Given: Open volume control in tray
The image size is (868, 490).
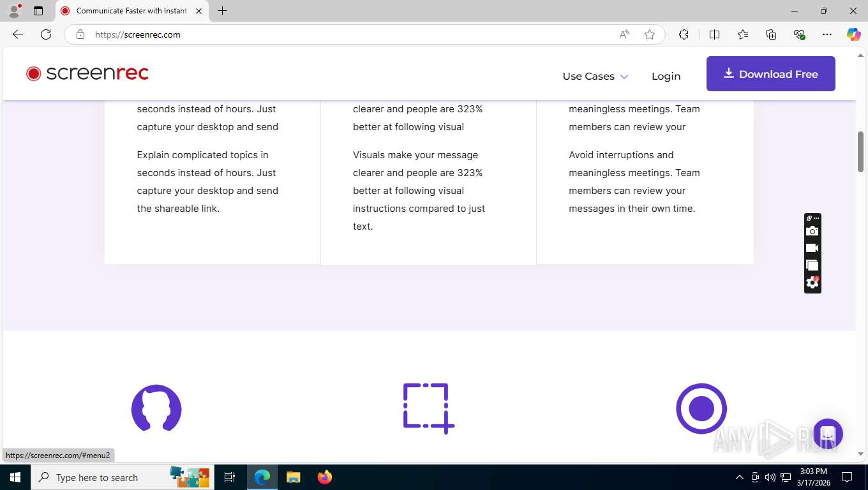Looking at the screenshot, I should [x=770, y=477].
